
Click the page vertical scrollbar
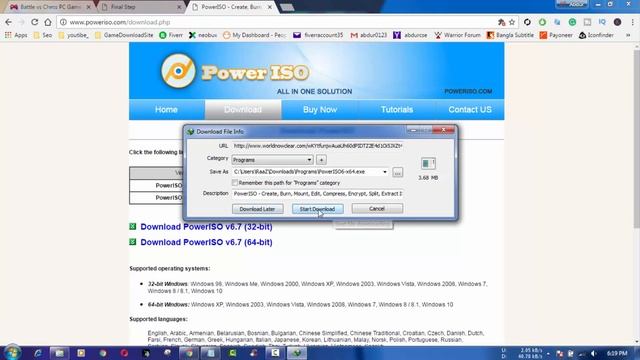636,139
